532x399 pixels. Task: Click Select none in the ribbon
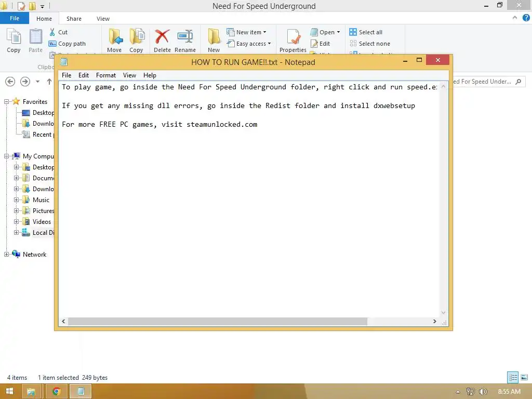pos(370,44)
